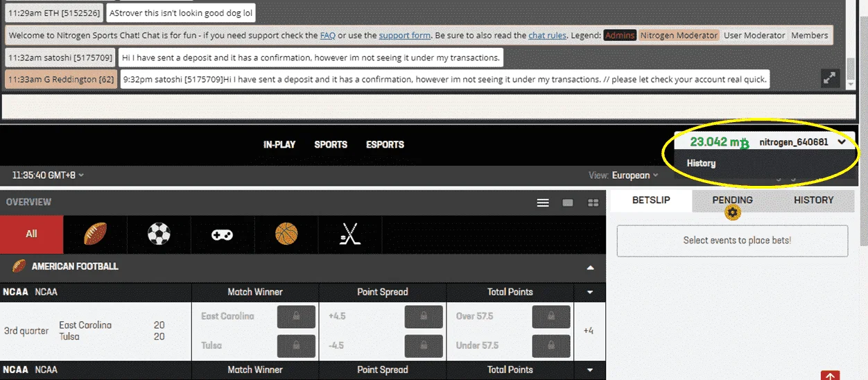
Task: Open the support form link
Action: (404, 35)
